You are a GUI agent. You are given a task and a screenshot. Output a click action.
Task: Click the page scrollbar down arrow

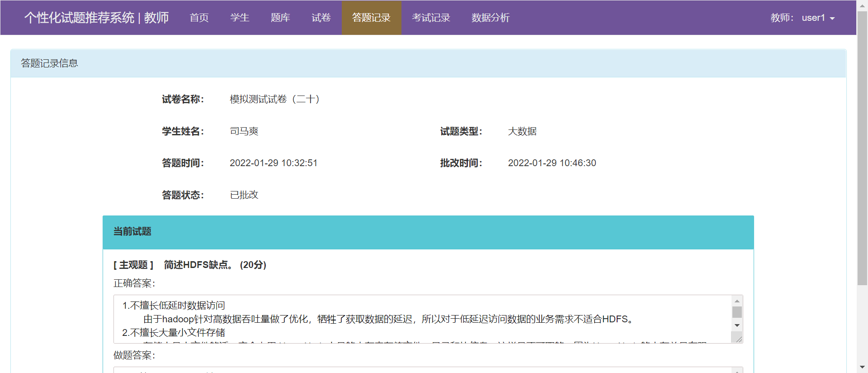[x=862, y=367]
